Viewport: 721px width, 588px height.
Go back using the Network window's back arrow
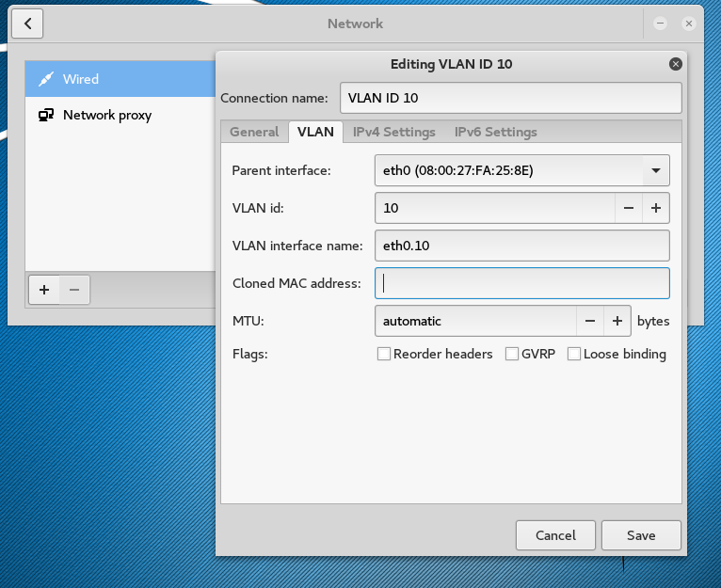click(x=27, y=24)
